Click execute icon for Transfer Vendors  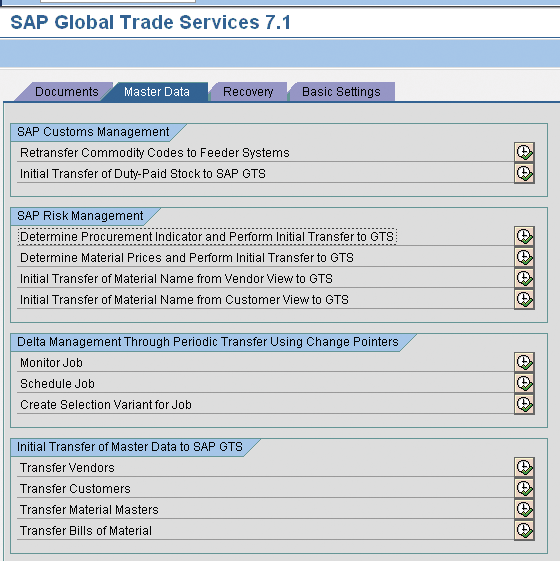click(x=524, y=467)
